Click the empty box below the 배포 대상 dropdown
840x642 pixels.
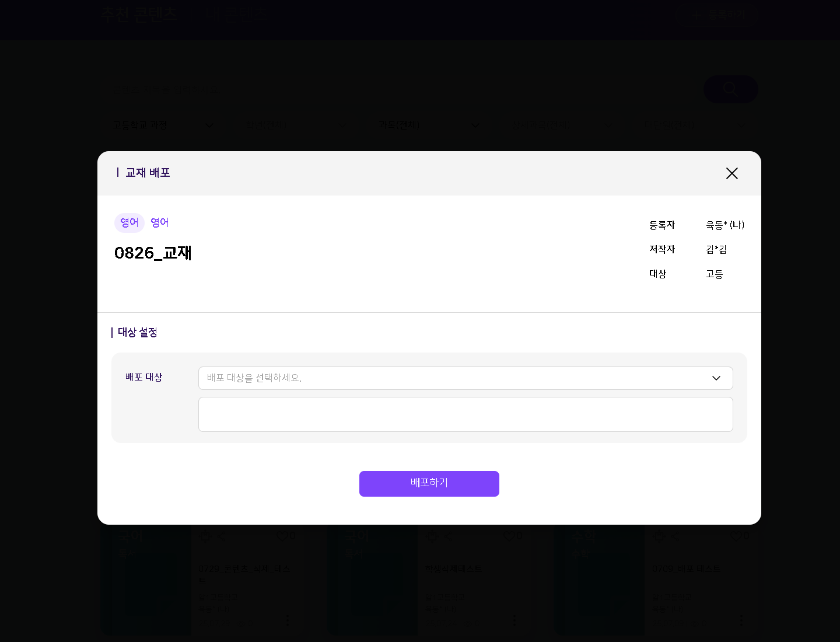465,414
